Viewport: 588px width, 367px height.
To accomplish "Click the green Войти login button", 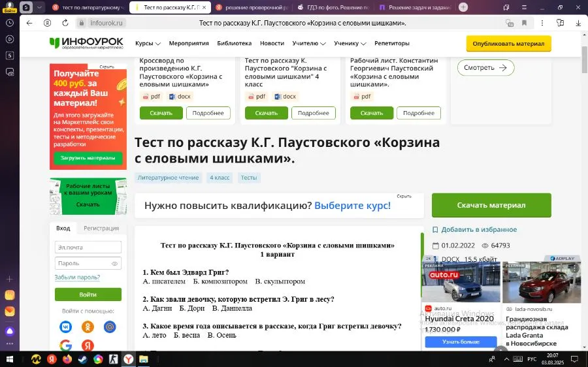I will point(88,295).
